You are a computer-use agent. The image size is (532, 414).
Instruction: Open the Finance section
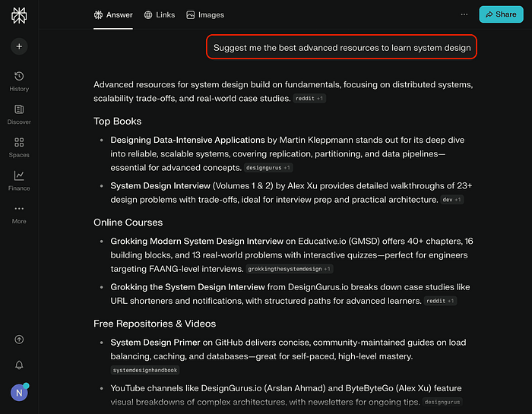point(19,180)
